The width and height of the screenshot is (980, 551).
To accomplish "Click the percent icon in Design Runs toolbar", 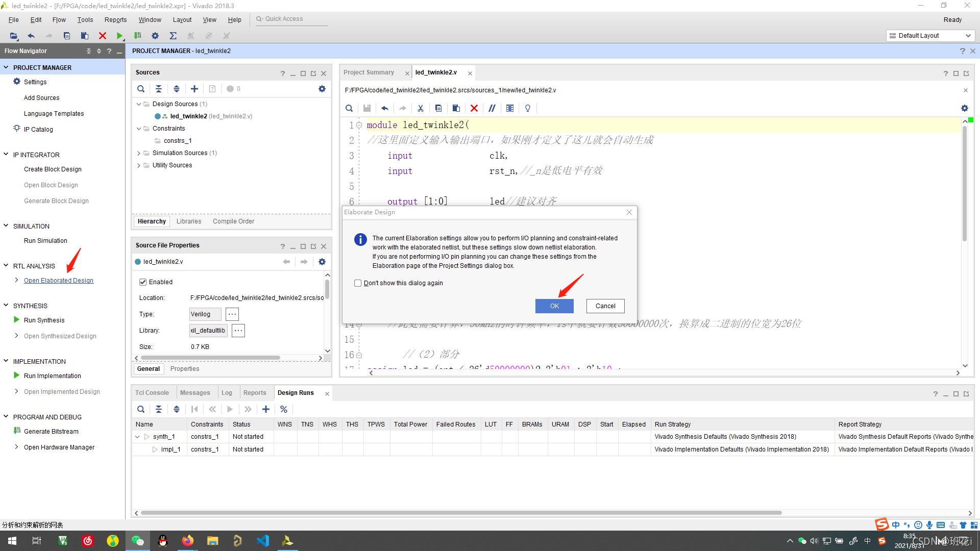I will click(284, 409).
